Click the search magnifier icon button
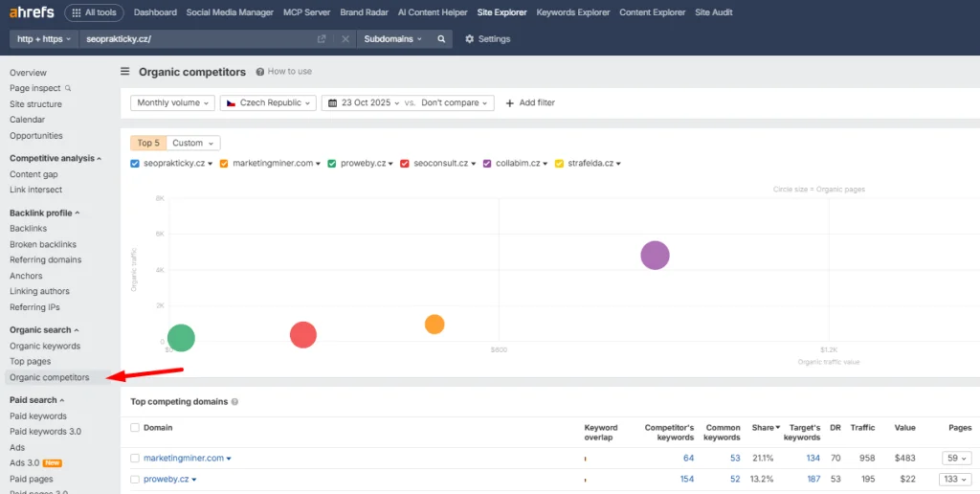This screenshot has width=980, height=494. pos(441,38)
